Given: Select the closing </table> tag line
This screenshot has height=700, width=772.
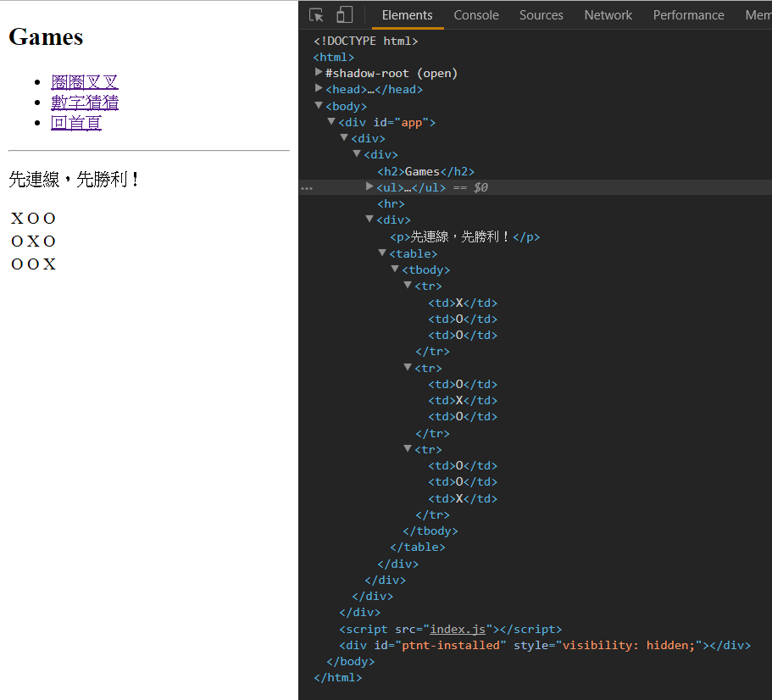Looking at the screenshot, I should pyautogui.click(x=418, y=547).
